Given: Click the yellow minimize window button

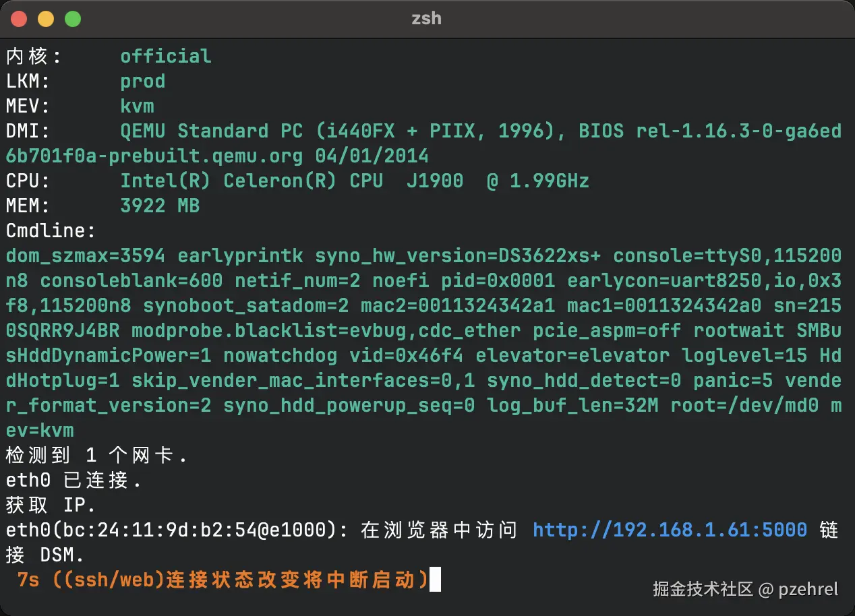Looking at the screenshot, I should (x=46, y=19).
